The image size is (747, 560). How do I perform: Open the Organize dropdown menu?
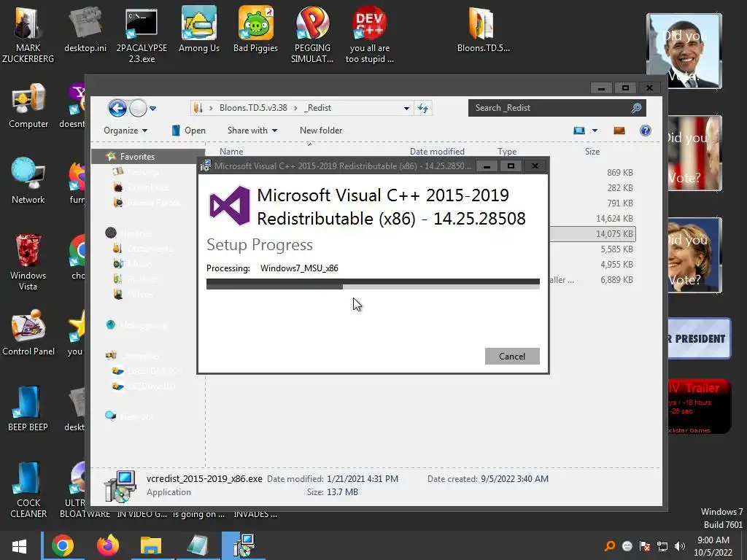125,131
